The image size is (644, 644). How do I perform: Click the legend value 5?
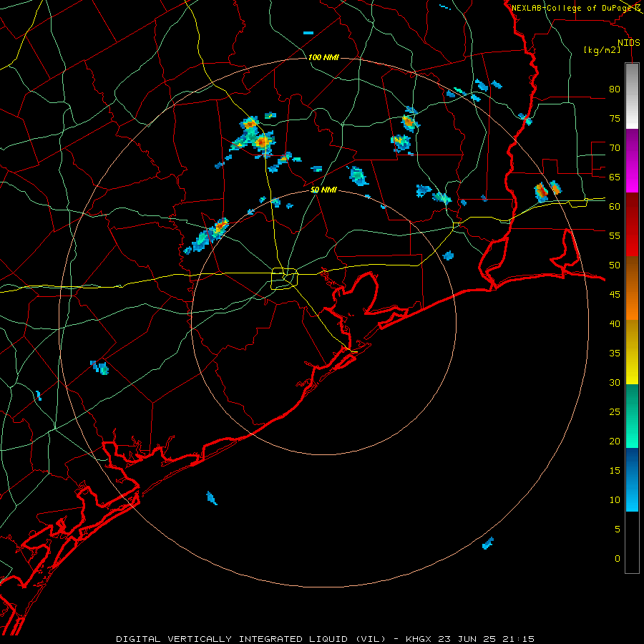click(618, 529)
